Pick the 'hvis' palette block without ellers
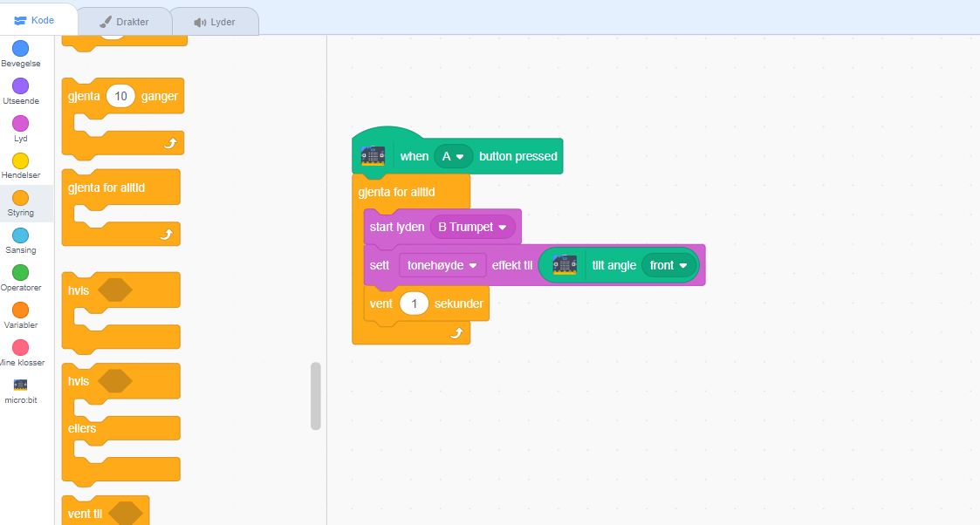 tap(121, 312)
